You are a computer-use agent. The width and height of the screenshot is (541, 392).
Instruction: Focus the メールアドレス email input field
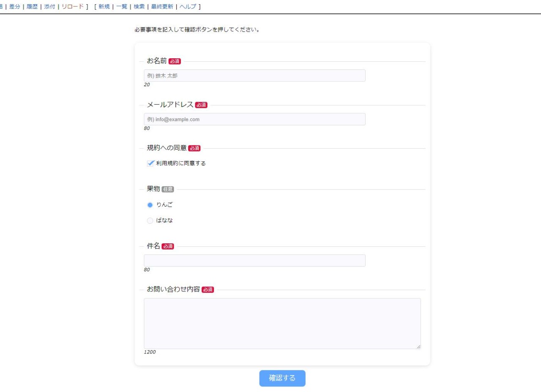(x=254, y=119)
